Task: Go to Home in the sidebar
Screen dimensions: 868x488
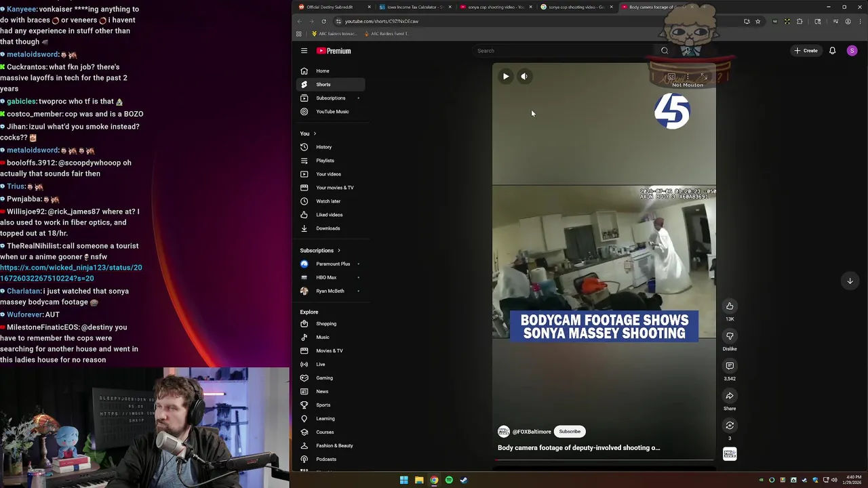Action: click(331, 71)
